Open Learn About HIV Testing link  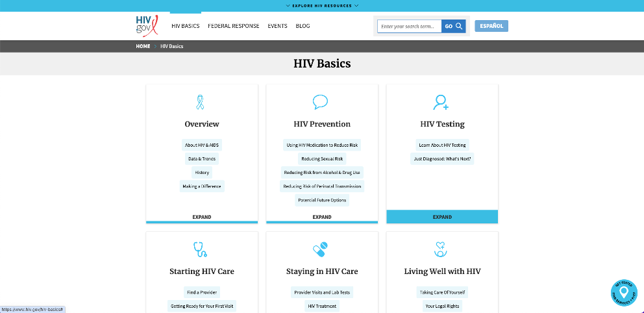coord(442,145)
